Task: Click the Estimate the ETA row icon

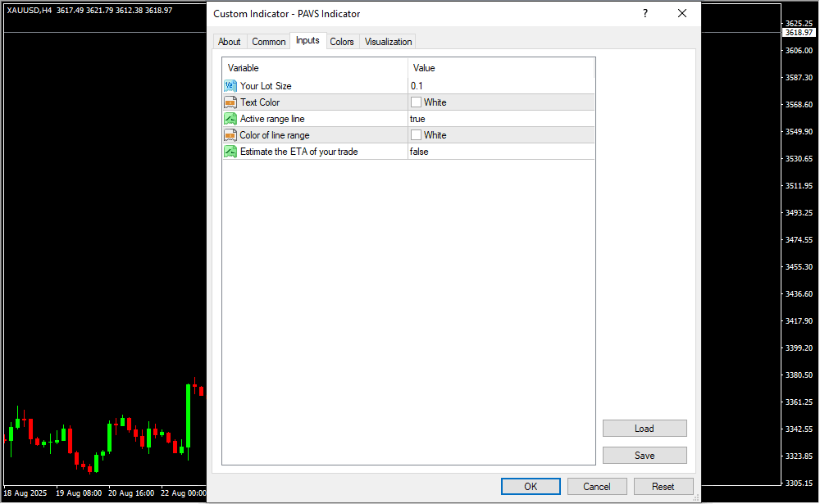Action: click(x=230, y=152)
